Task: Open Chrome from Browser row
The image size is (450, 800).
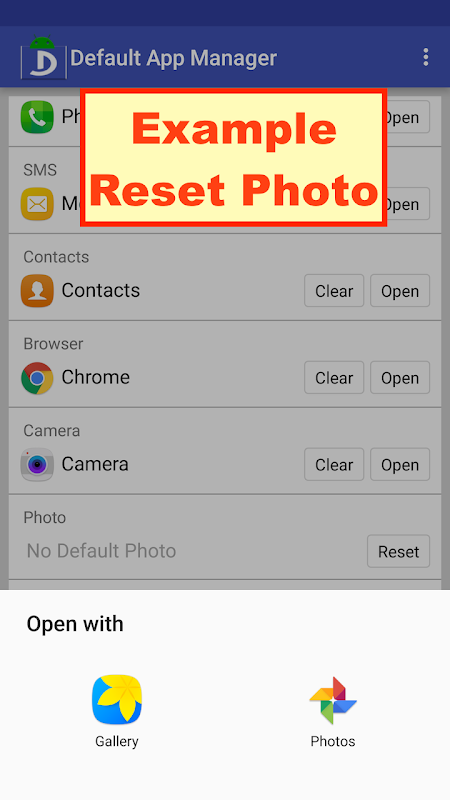Action: pyautogui.click(x=400, y=378)
